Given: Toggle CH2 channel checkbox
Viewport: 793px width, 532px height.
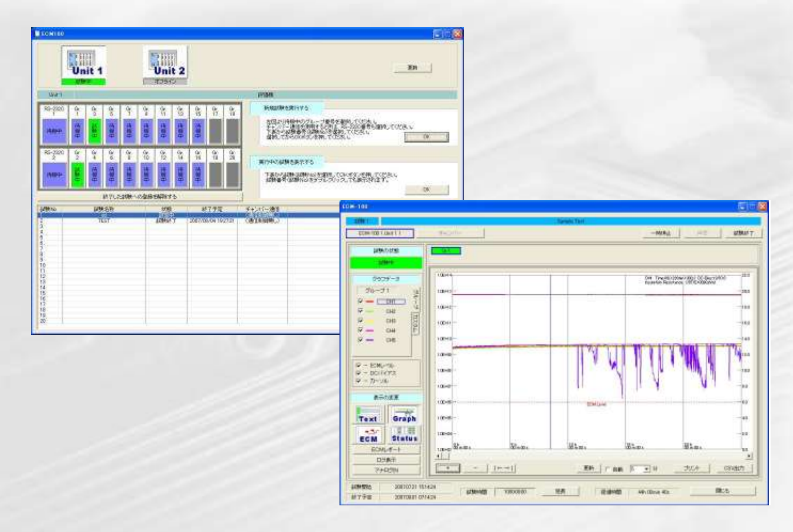Looking at the screenshot, I should (x=360, y=311).
